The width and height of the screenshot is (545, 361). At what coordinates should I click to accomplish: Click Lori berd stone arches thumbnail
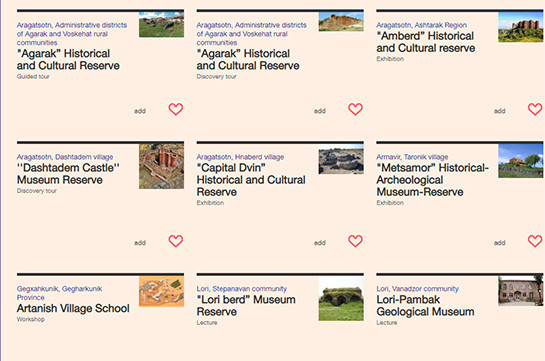coord(341,298)
